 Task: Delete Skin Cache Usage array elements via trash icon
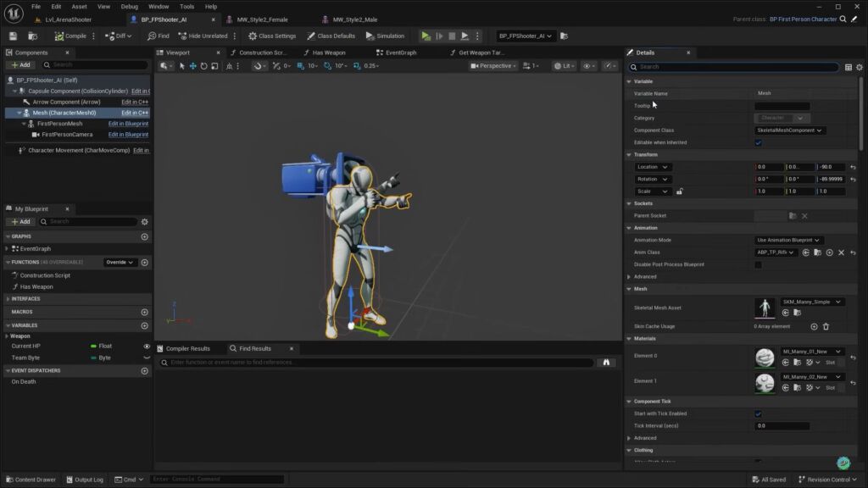point(826,326)
